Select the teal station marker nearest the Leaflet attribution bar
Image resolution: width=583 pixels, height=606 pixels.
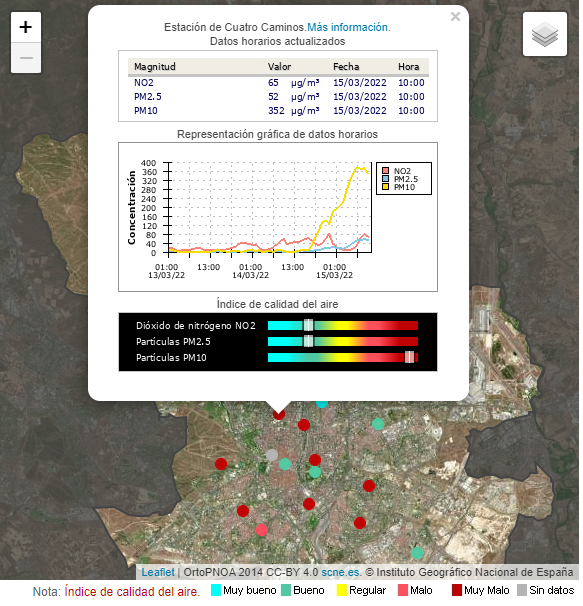[417, 553]
